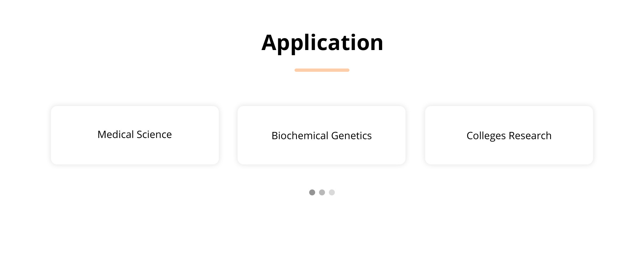Choose the rightmost application card

pyautogui.click(x=509, y=149)
